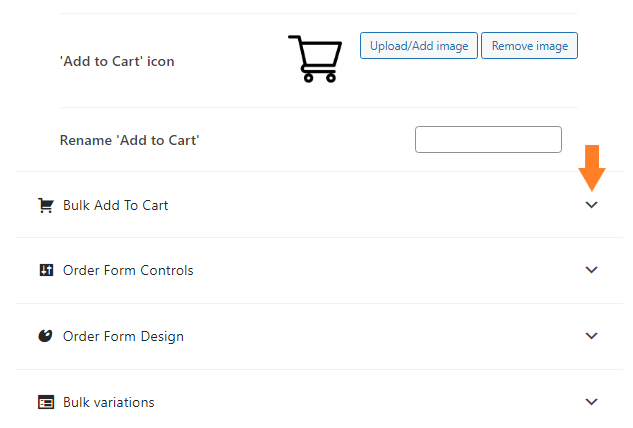The image size is (633, 428).
Task: Expand Order Form Controls via its chevron
Action: (591, 270)
